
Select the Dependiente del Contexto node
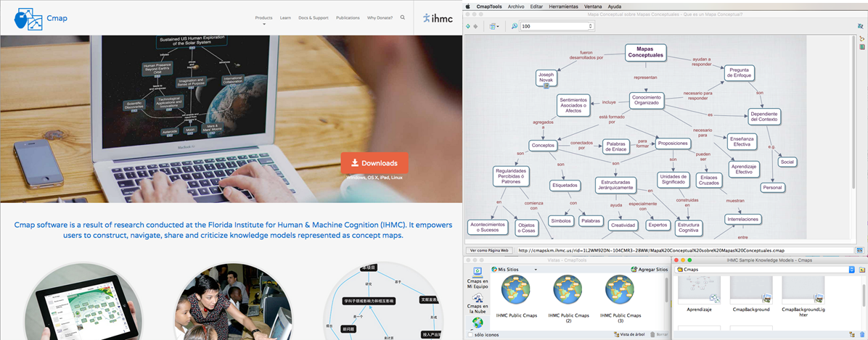(x=764, y=115)
